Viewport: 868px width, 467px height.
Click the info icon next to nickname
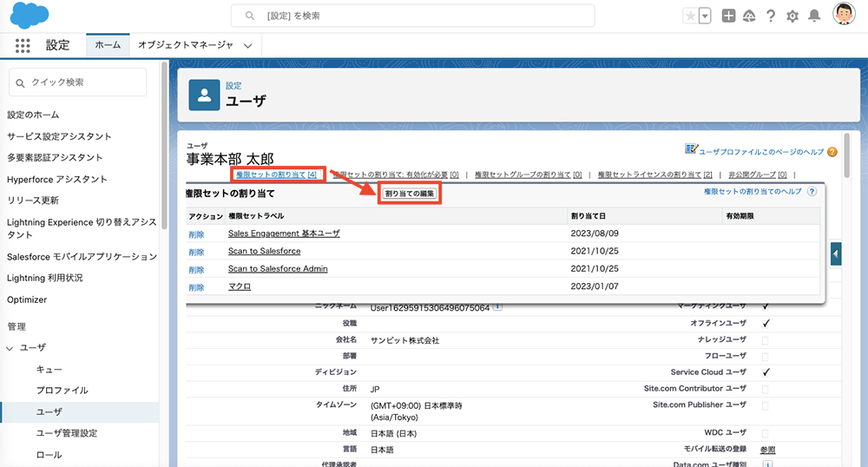497,306
